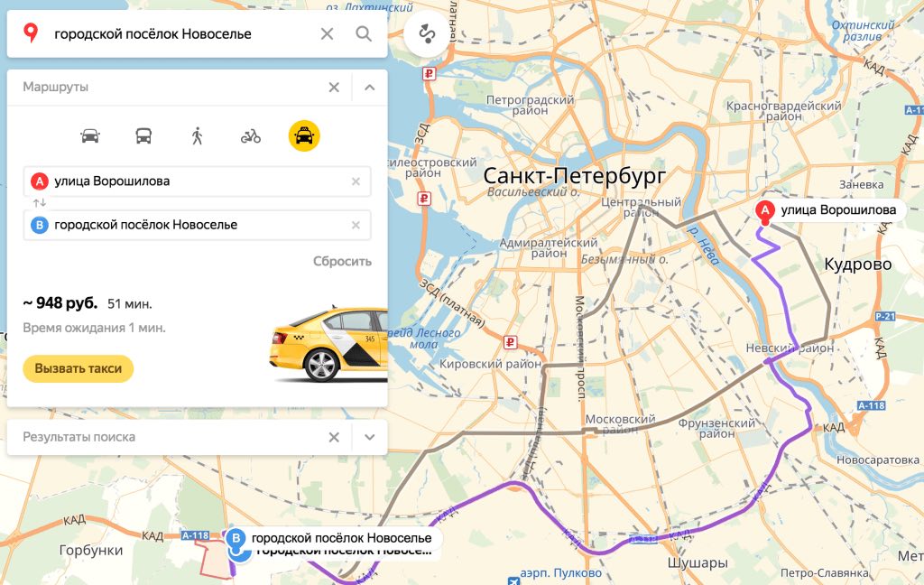The image size is (924, 585).
Task: Click the ~ 948 руб. price text
Action: point(60,303)
